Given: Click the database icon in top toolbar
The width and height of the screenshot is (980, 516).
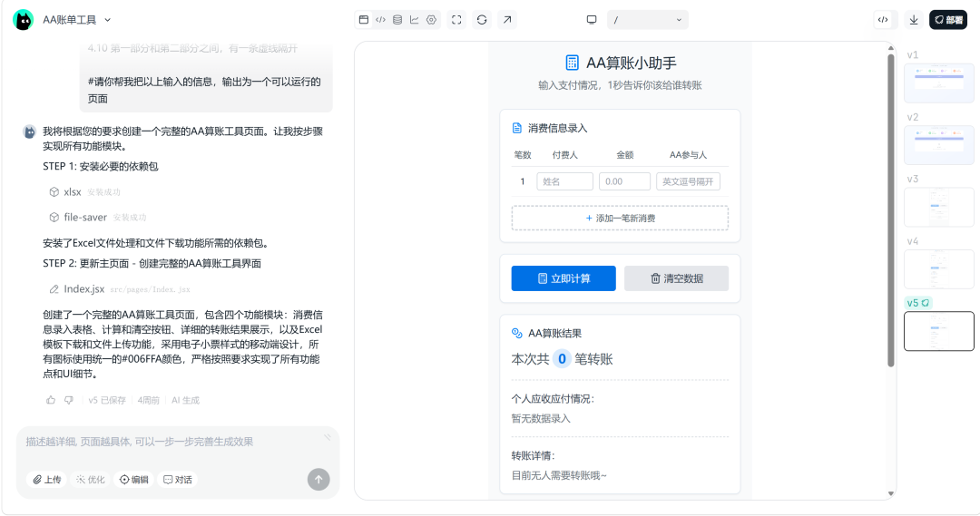Looking at the screenshot, I should click(397, 20).
